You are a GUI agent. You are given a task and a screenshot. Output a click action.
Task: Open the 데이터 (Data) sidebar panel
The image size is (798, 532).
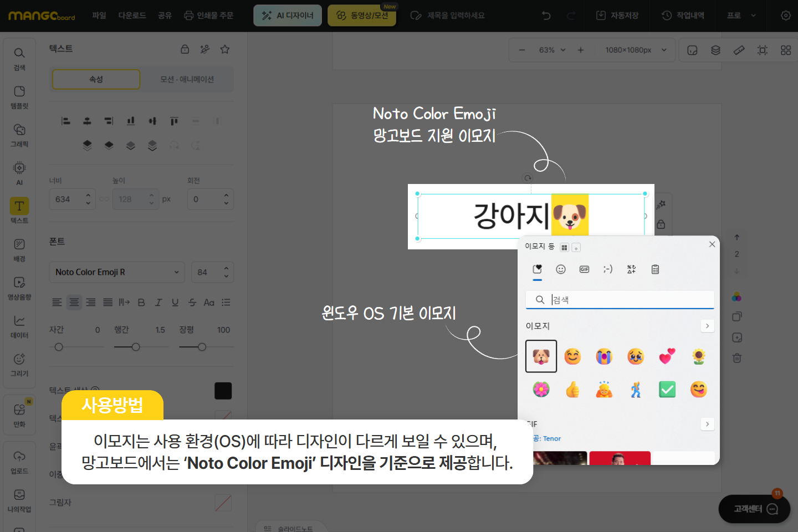coord(19,326)
